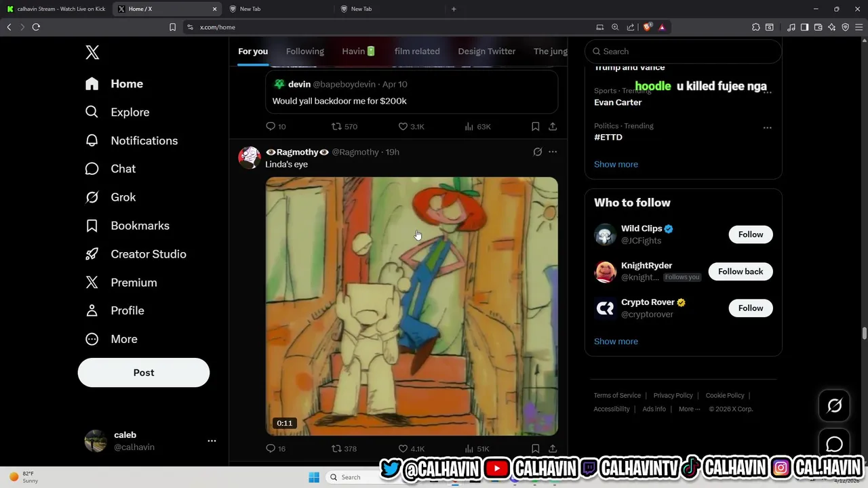Open browser extensions puzzle icon
868x488 pixels.
tap(755, 27)
